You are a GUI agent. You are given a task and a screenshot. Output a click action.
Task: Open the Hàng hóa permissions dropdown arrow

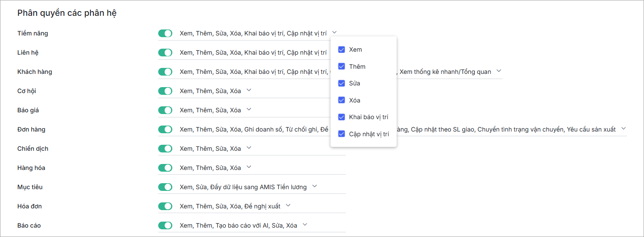click(x=249, y=167)
